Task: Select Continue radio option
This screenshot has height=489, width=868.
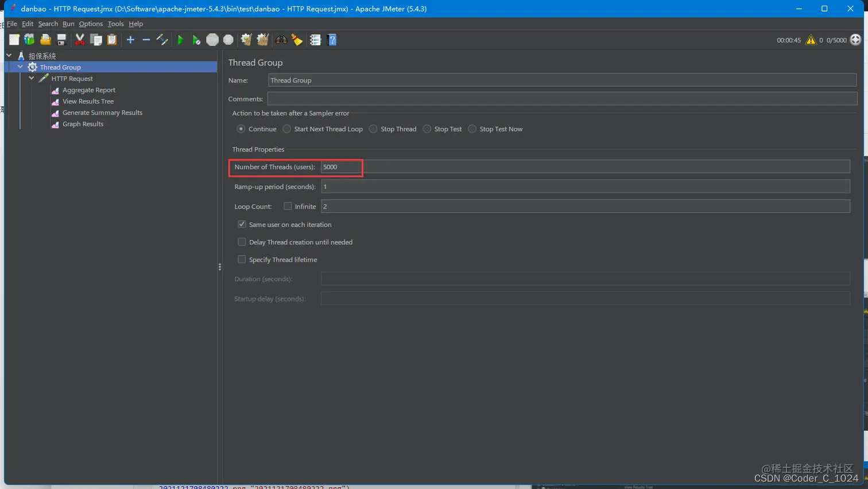Action: (x=241, y=129)
